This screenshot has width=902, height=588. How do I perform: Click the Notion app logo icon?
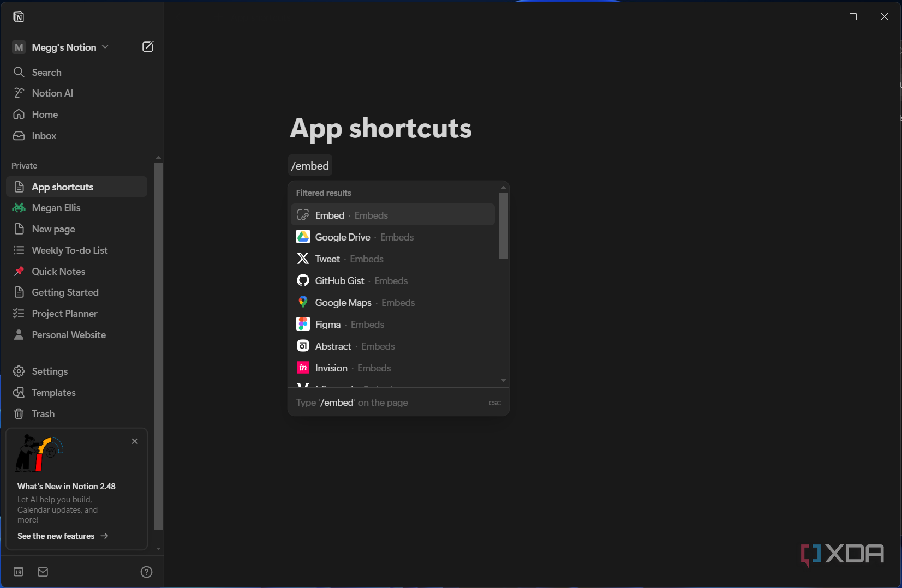[x=19, y=17]
